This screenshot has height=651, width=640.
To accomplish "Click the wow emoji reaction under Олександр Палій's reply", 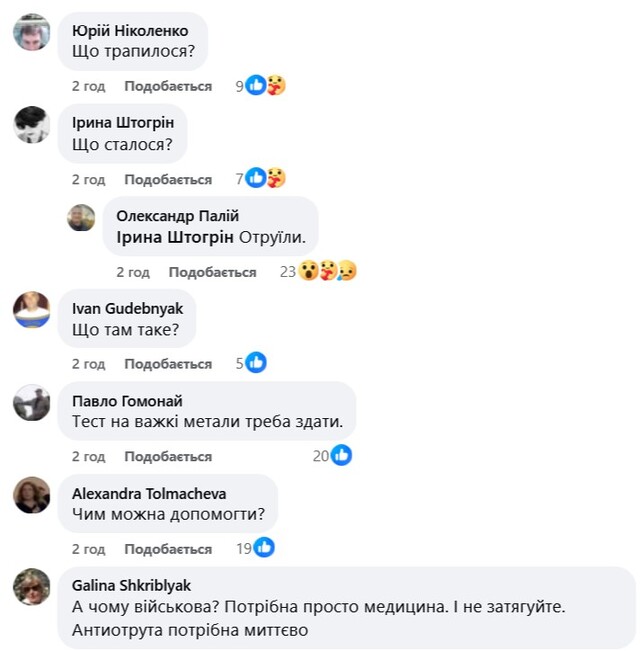I will coord(308,271).
